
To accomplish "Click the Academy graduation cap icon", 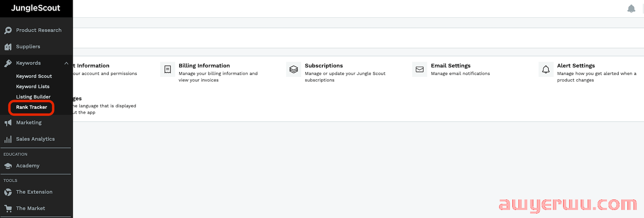I will pyautogui.click(x=8, y=166).
